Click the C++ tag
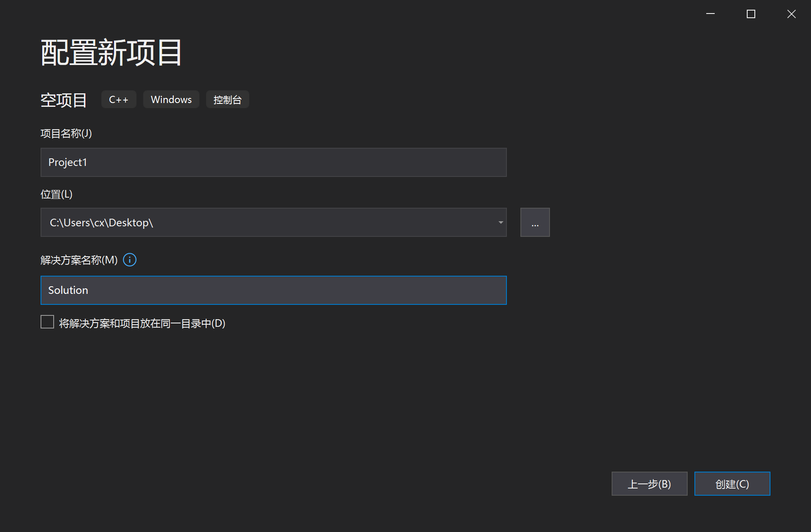The width and height of the screenshot is (811, 532). click(x=119, y=99)
